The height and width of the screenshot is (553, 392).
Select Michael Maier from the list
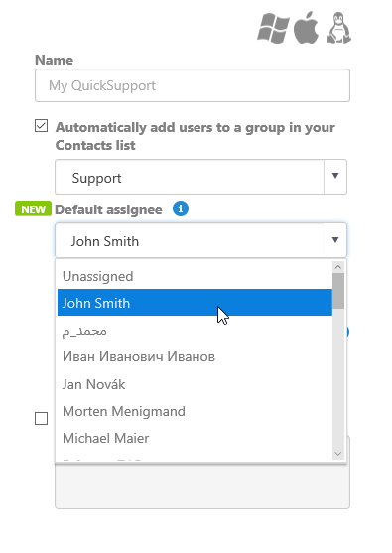pyautogui.click(x=195, y=438)
